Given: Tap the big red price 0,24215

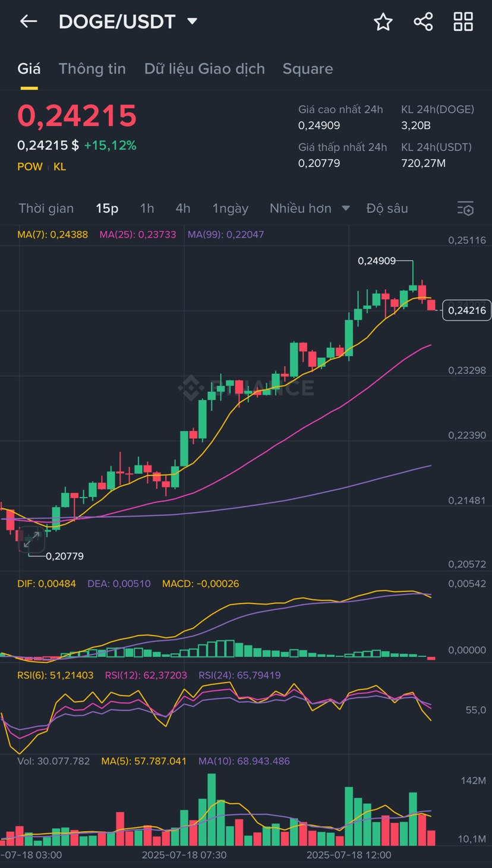Looking at the screenshot, I should pos(77,115).
